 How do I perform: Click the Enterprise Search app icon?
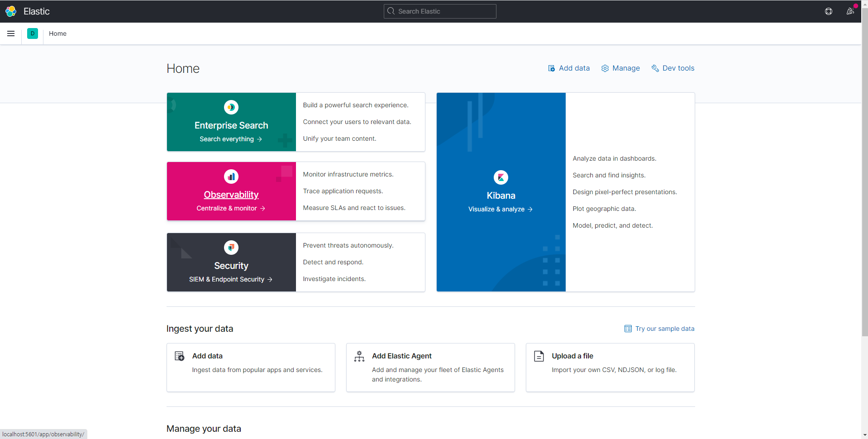click(231, 107)
